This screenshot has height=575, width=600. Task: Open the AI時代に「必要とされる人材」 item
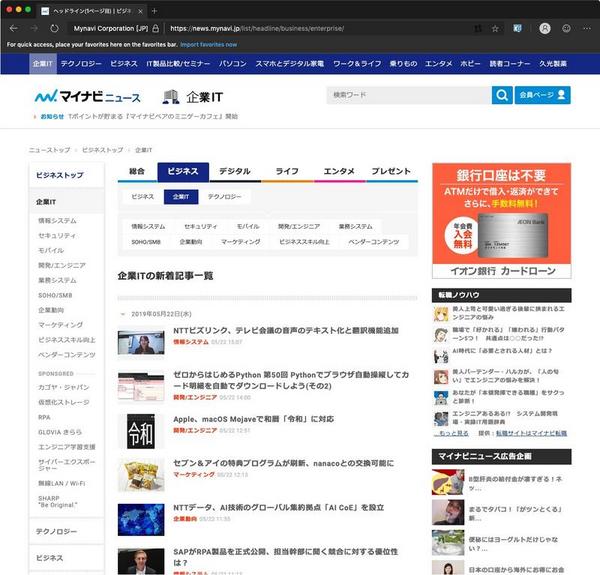click(502, 351)
